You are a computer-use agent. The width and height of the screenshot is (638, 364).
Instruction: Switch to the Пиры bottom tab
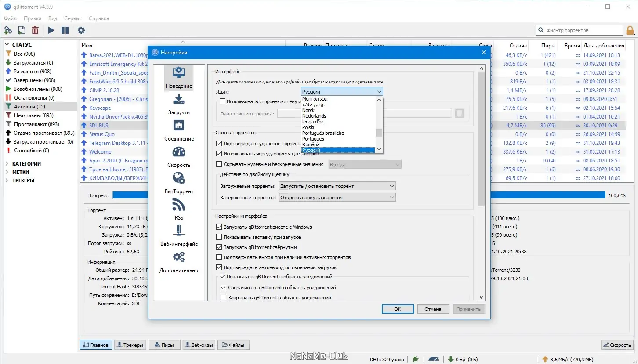[x=164, y=345]
